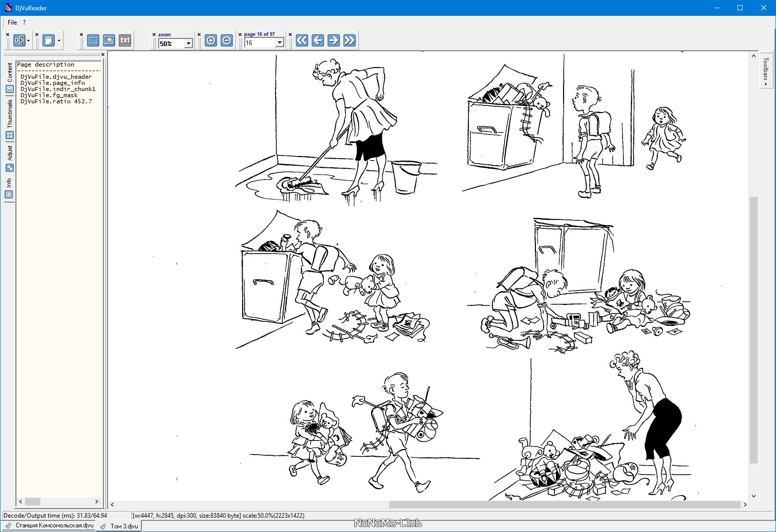Close the side panel with X
The width and height of the screenshot is (776, 532).
(103, 54)
